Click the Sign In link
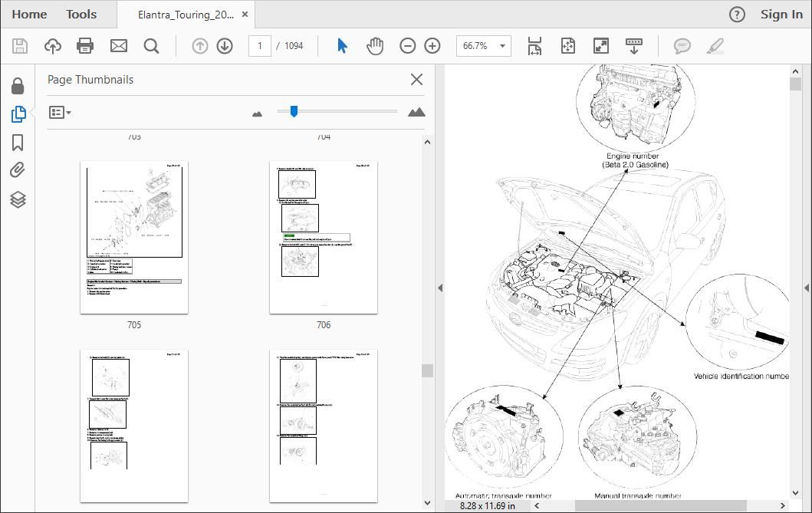 (x=781, y=15)
